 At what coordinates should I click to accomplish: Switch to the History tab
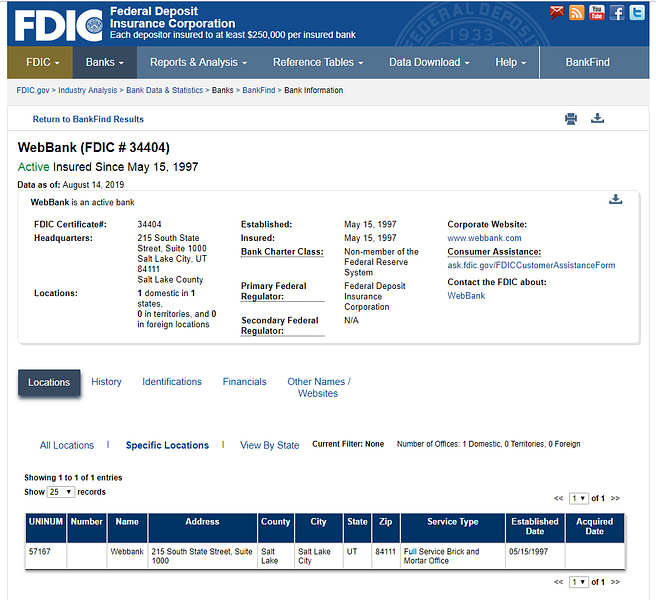click(106, 382)
